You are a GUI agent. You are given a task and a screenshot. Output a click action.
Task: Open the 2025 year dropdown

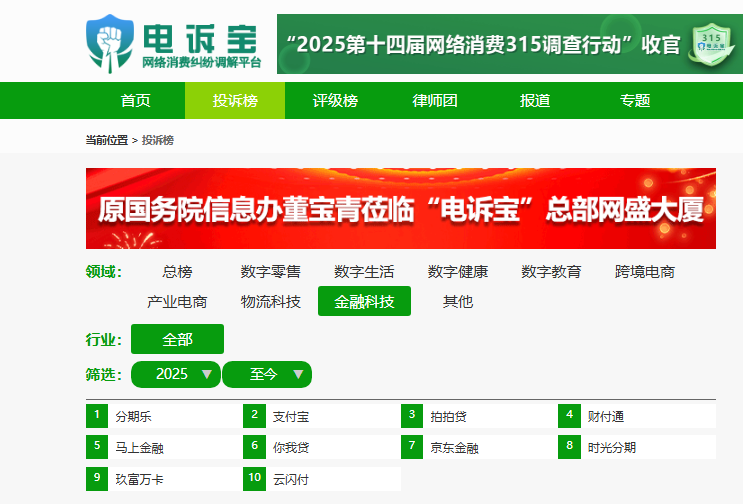coord(176,374)
